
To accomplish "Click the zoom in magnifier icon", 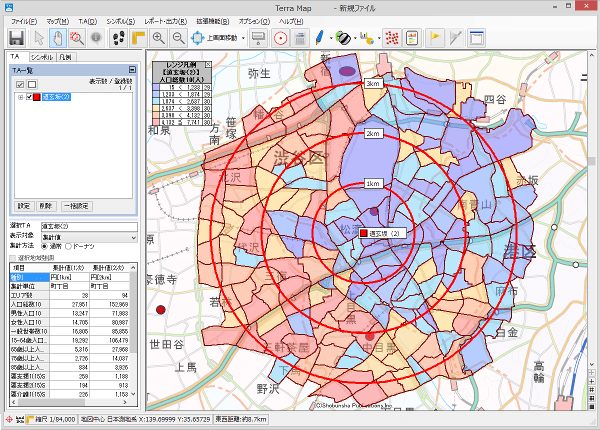I will pyautogui.click(x=158, y=38).
